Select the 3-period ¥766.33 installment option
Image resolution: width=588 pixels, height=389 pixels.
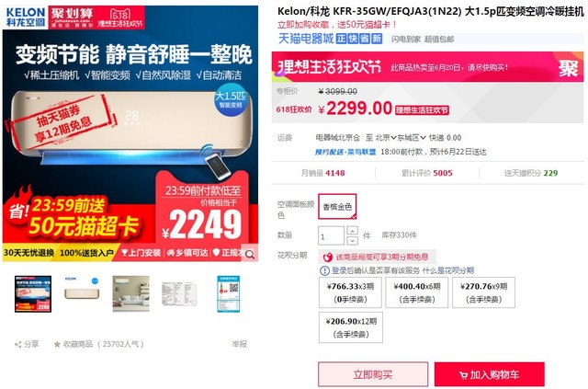click(350, 292)
